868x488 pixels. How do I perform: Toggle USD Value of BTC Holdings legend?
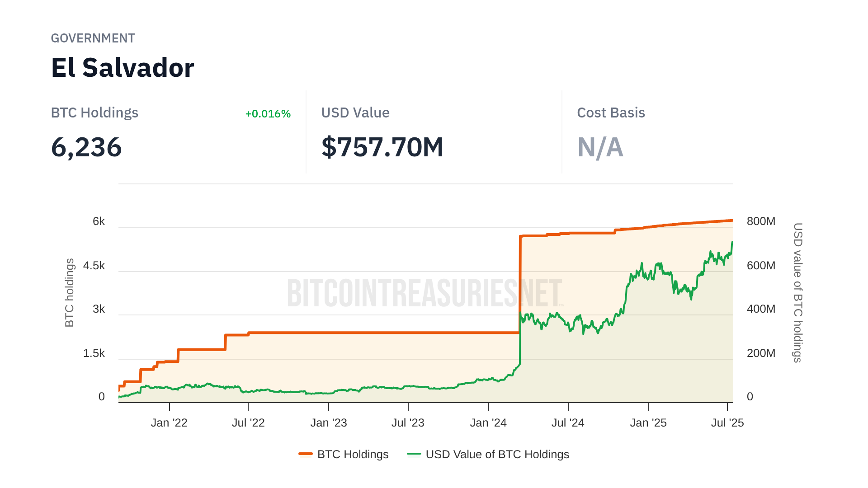coord(497,454)
